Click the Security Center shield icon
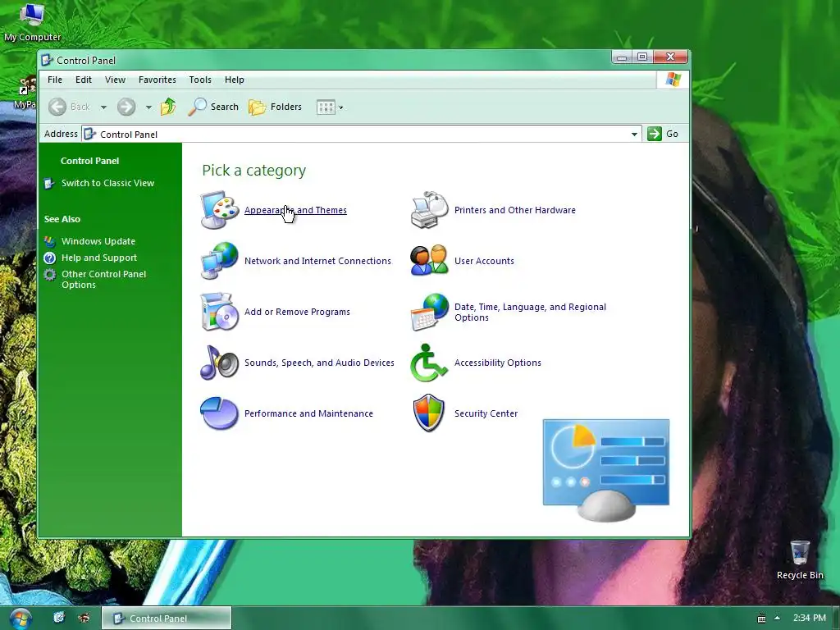The height and width of the screenshot is (630, 840). (430, 413)
